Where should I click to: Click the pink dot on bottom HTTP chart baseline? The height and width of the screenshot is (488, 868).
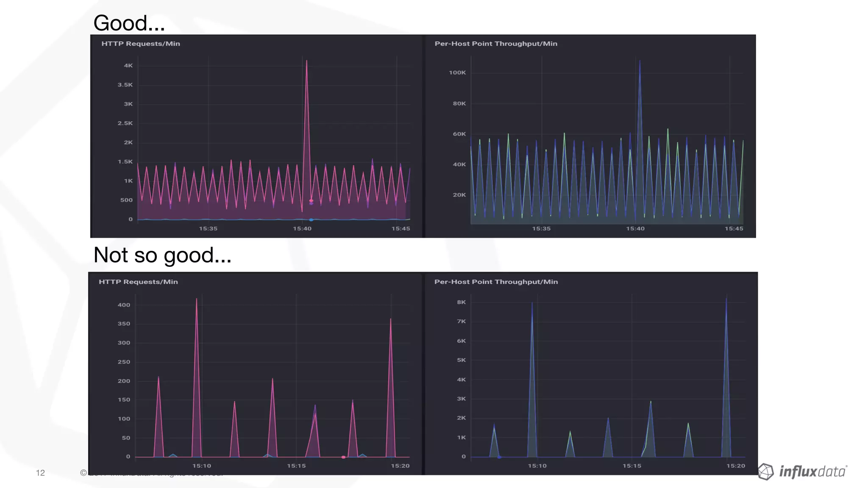click(343, 457)
